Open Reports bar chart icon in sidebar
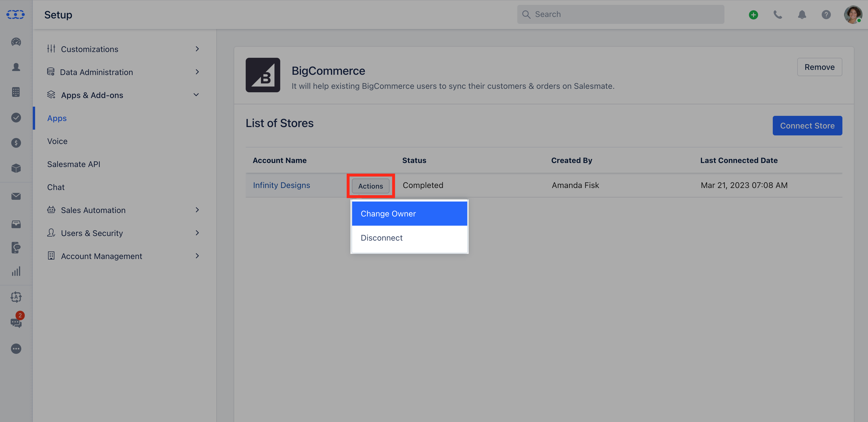 pos(16,271)
